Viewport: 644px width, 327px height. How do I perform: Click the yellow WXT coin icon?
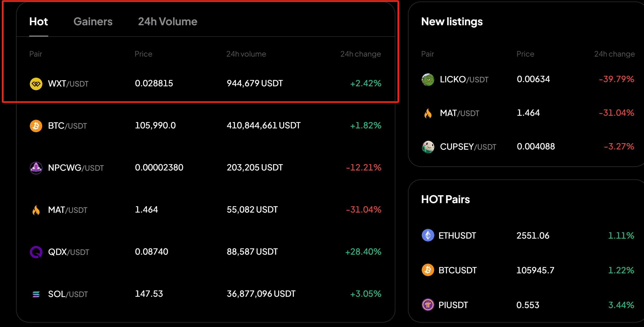point(36,84)
